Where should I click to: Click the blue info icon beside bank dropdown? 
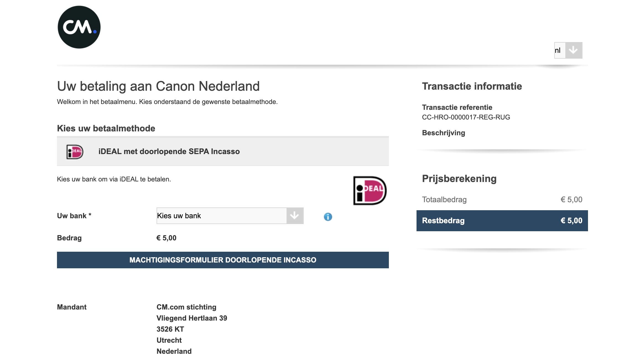(329, 217)
